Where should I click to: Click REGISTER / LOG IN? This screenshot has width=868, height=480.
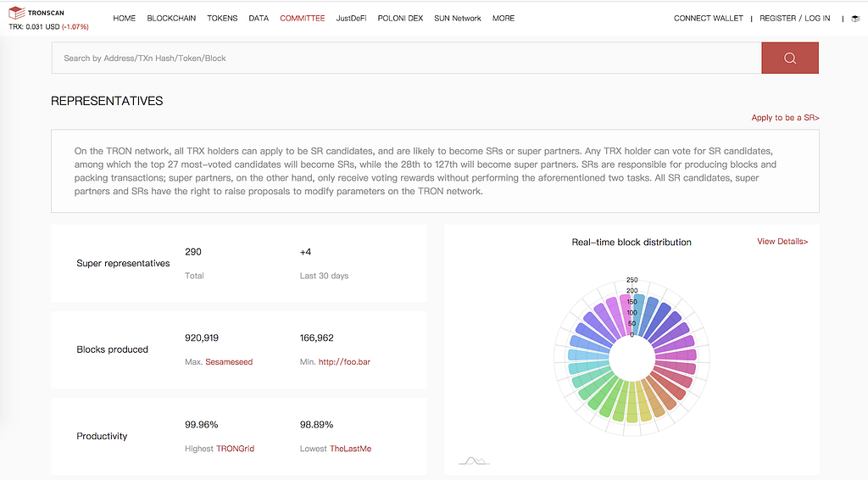[794, 19]
